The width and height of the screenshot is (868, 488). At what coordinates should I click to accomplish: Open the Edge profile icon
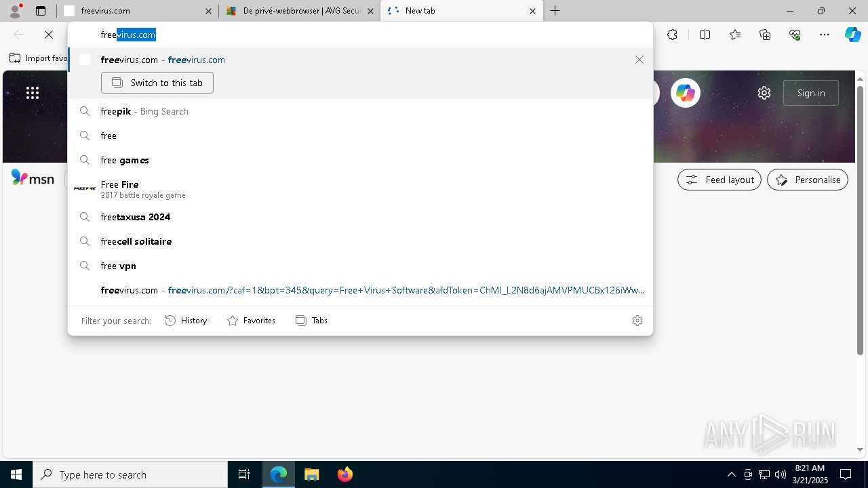14,11
